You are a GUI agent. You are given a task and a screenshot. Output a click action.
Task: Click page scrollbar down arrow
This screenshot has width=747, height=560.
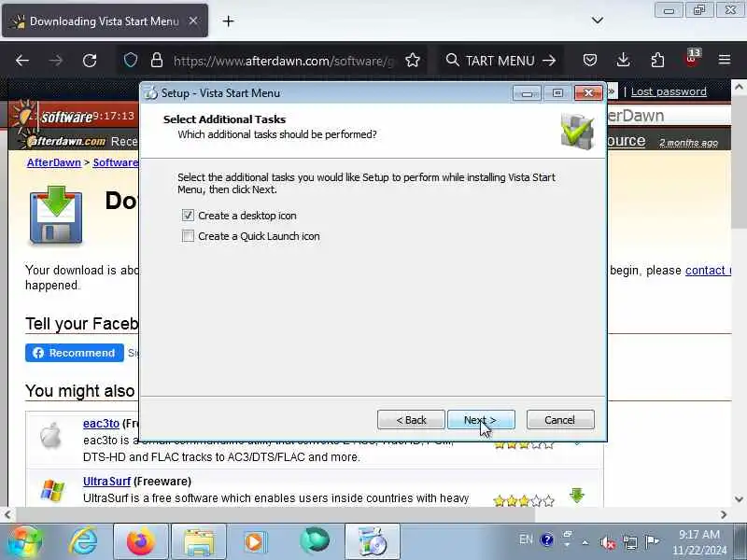[739, 499]
